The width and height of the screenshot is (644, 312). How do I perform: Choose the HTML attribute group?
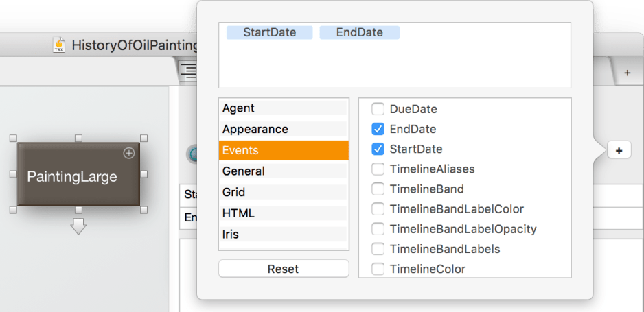284,213
